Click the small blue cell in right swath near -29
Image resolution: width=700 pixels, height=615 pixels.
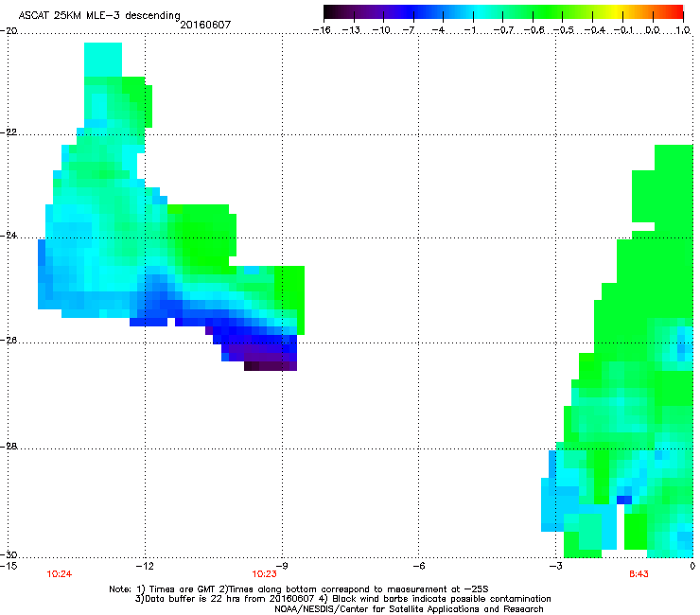(x=624, y=500)
